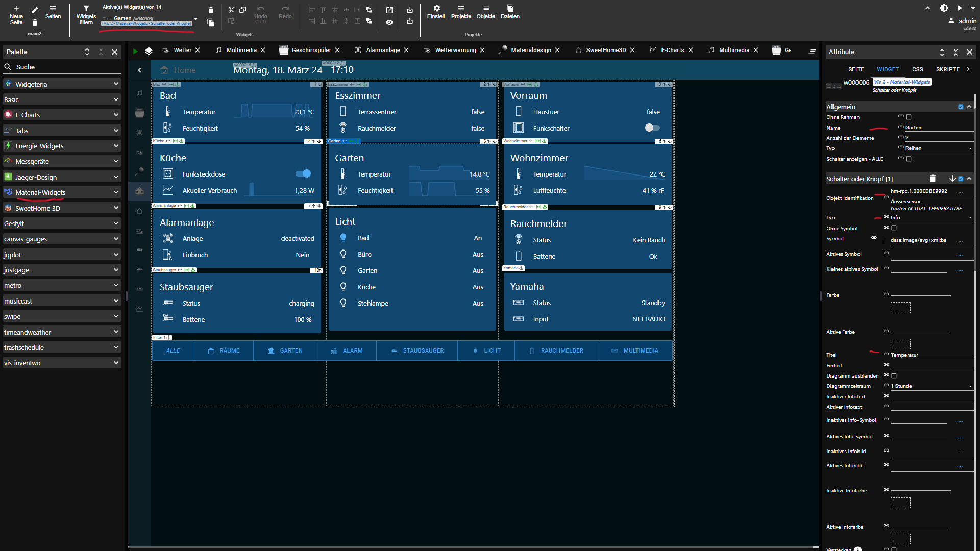Open the Objekte browser
Image resolution: width=980 pixels, height=551 pixels.
(x=485, y=12)
